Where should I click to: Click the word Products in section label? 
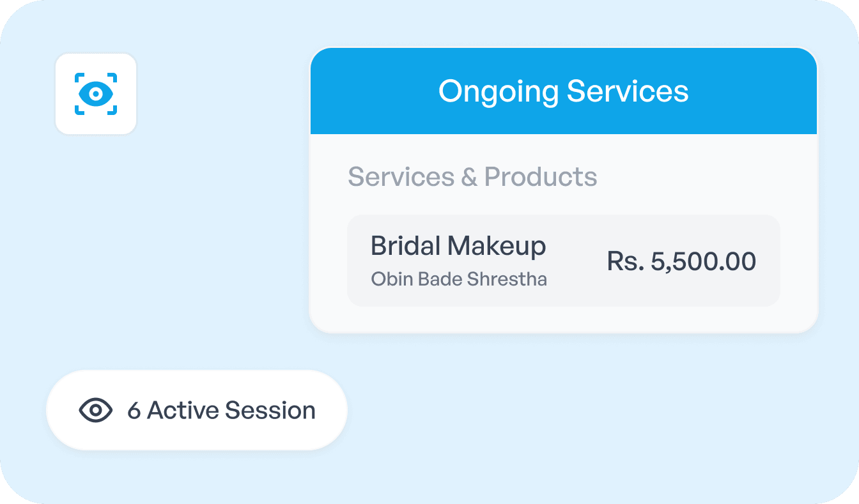(x=541, y=177)
